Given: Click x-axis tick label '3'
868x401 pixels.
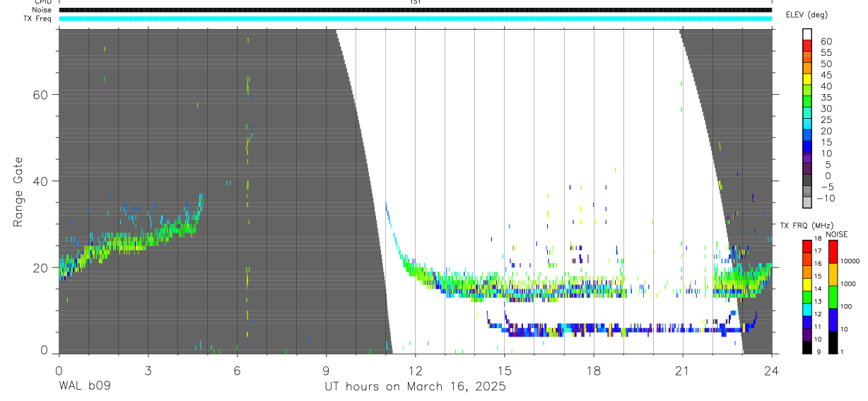Looking at the screenshot, I should click(x=148, y=370).
